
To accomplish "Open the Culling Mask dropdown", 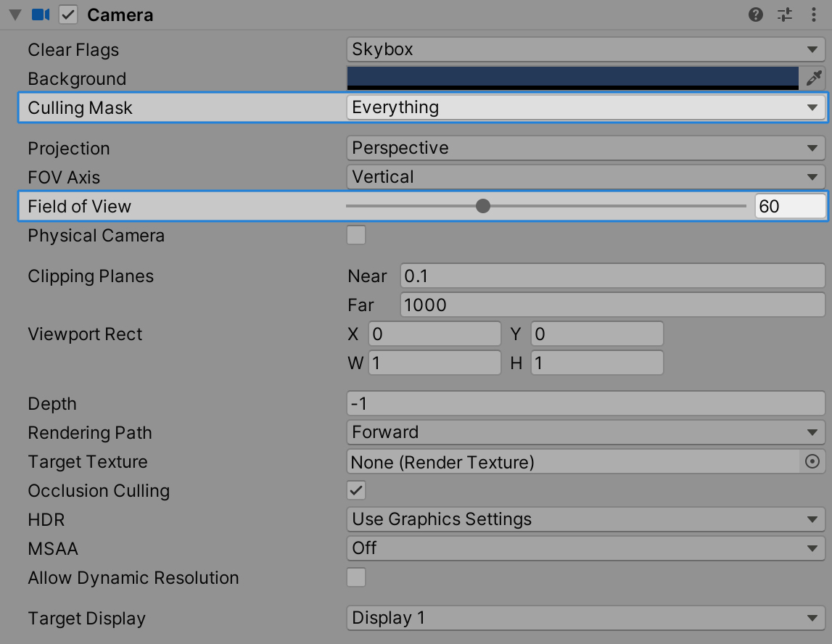I will [585, 107].
